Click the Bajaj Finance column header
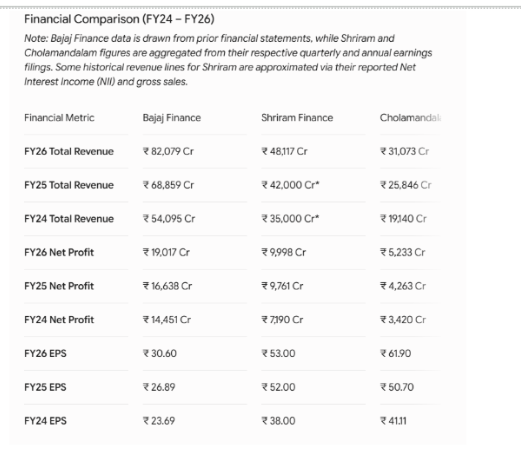Viewport: 521px width, 450px height. pos(172,118)
